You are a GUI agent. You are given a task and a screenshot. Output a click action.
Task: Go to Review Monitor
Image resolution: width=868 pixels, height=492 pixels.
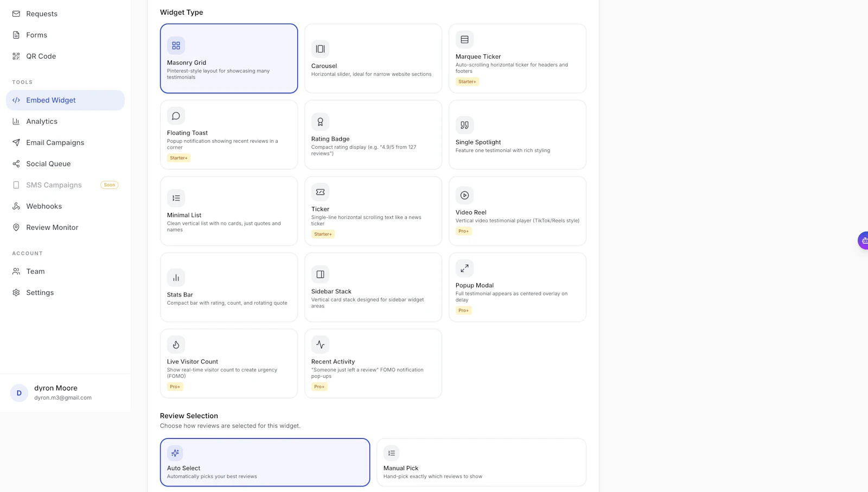pos(65,227)
